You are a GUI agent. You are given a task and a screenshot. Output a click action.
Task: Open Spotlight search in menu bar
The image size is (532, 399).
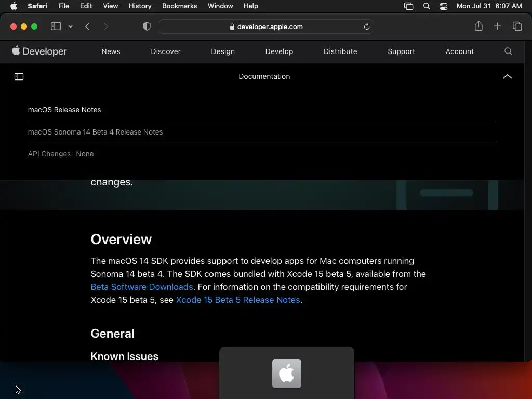[x=427, y=6]
